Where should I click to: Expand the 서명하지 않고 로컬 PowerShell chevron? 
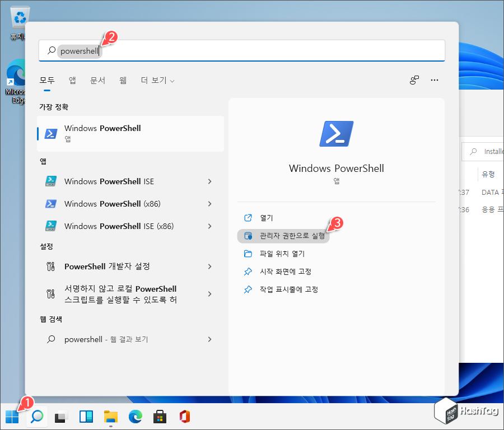tap(209, 294)
